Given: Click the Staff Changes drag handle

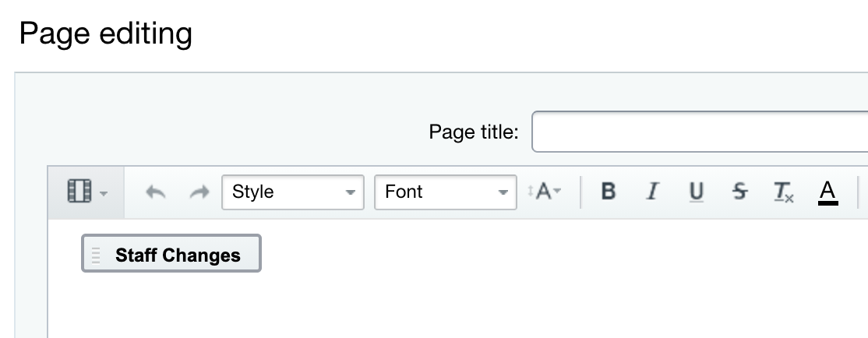Looking at the screenshot, I should pyautogui.click(x=96, y=255).
